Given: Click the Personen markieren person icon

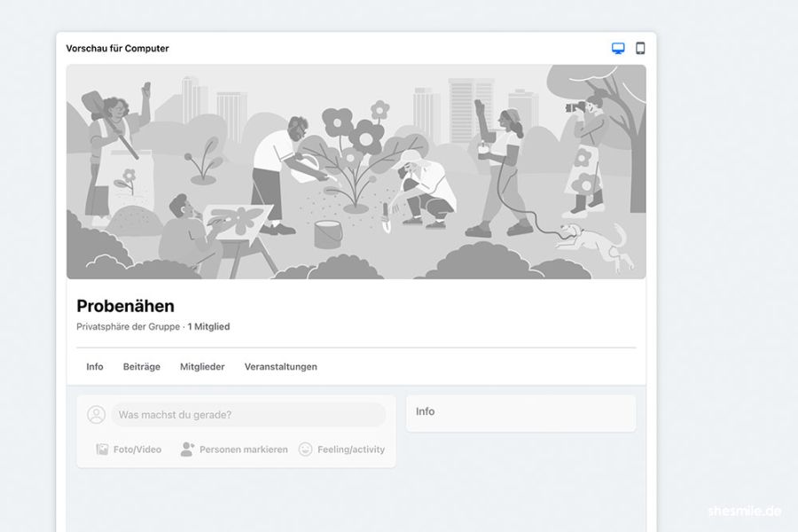Looking at the screenshot, I should 187,449.
